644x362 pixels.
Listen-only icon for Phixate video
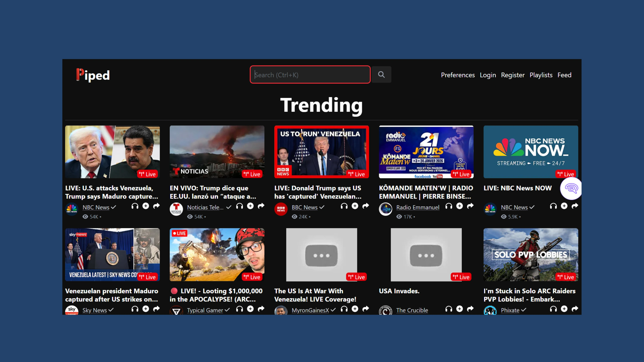[x=554, y=309]
